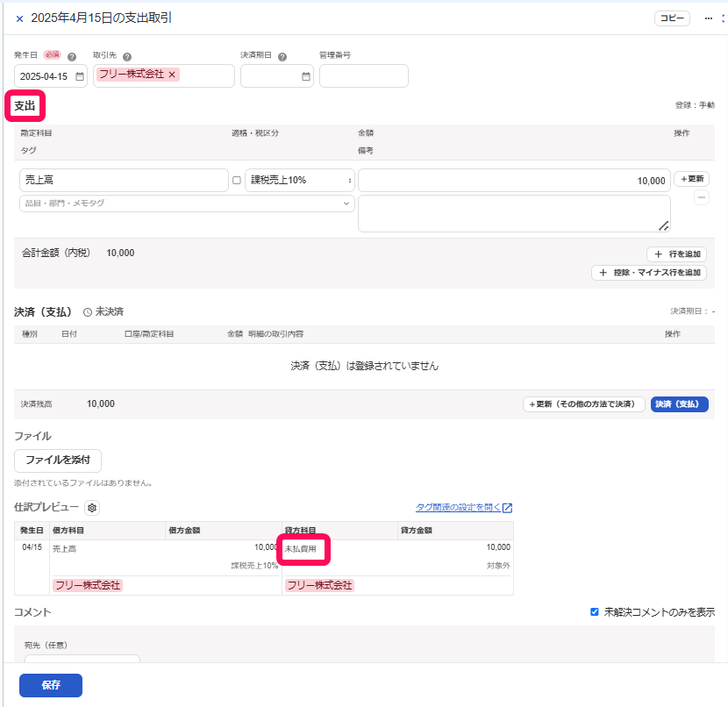
Task: Remove the フリー株式会社 partner tag
Action: point(172,75)
